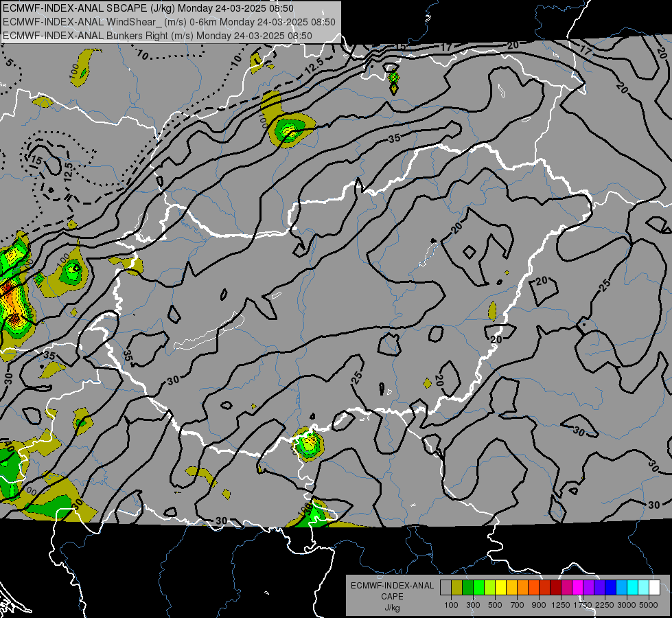Click the legend title ECMWF-INDEX-ANAL
The image size is (672, 618).
(392, 586)
